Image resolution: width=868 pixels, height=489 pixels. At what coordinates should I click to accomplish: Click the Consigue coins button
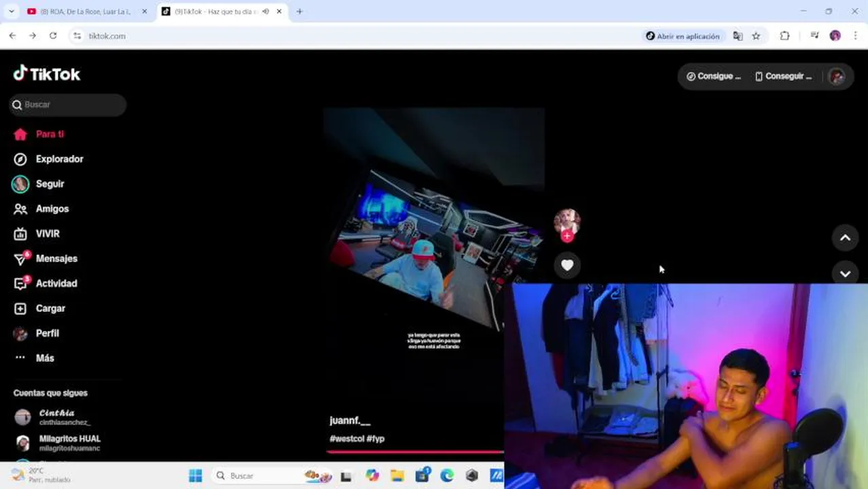pos(714,76)
